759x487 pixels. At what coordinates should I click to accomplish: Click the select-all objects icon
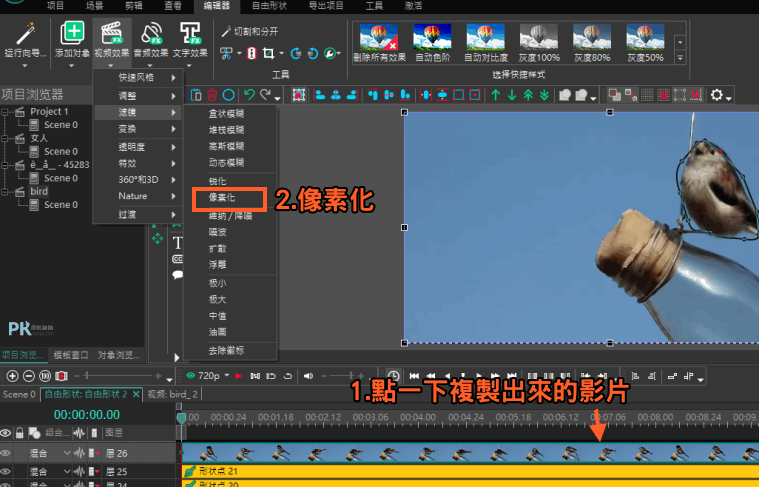point(299,95)
